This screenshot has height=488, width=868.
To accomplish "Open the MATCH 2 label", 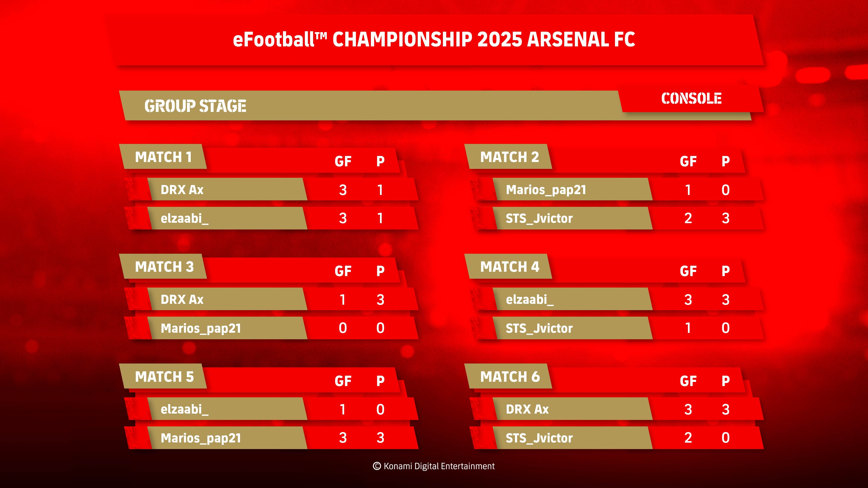I will click(510, 157).
